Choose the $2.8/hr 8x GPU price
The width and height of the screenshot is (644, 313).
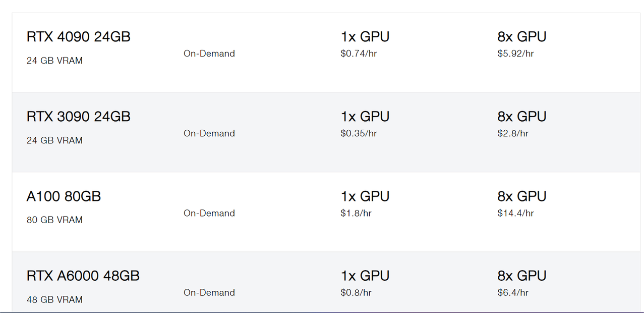(513, 133)
